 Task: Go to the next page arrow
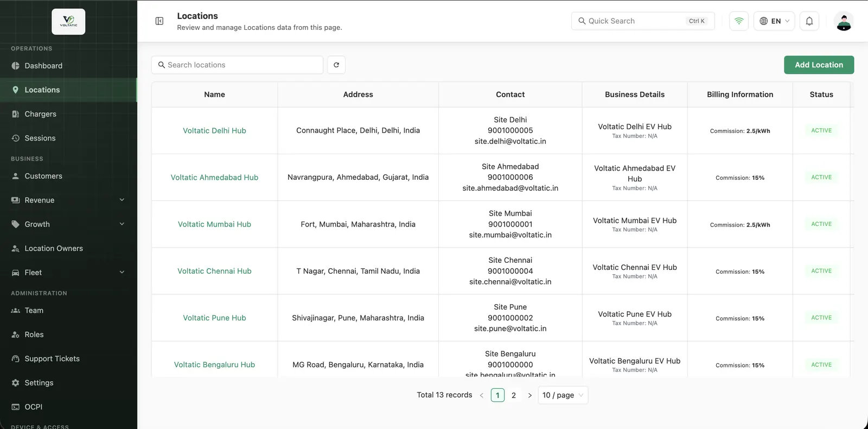click(530, 395)
